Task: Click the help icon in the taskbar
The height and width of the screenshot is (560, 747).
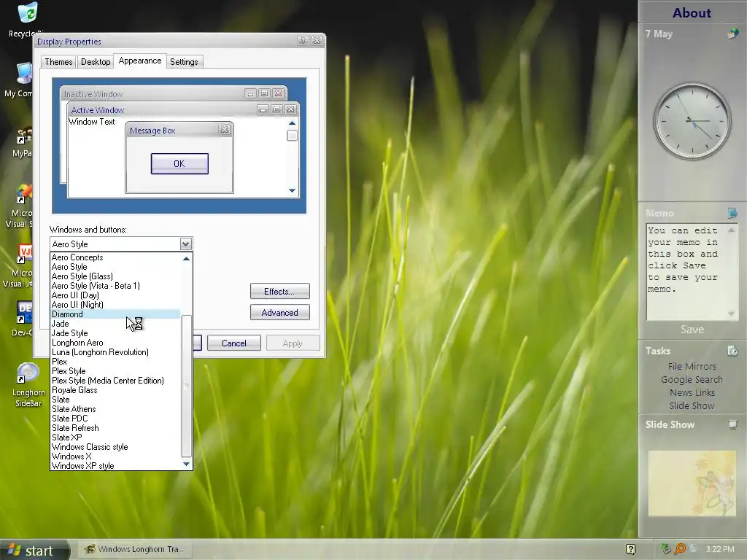Action: 630,549
